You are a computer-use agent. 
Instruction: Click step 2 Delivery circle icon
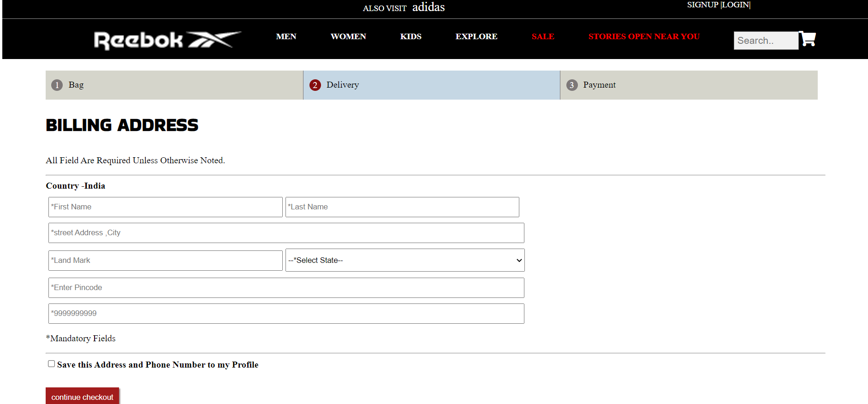(315, 85)
